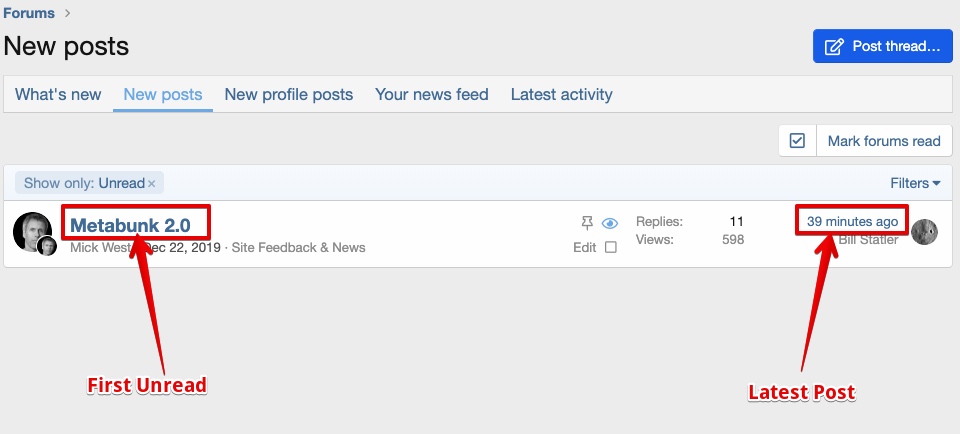Click the pencil icon on Post thread button

click(x=834, y=47)
